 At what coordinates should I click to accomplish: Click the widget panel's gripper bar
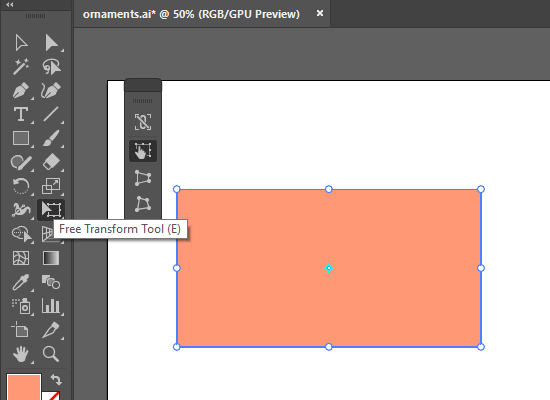coord(142,101)
